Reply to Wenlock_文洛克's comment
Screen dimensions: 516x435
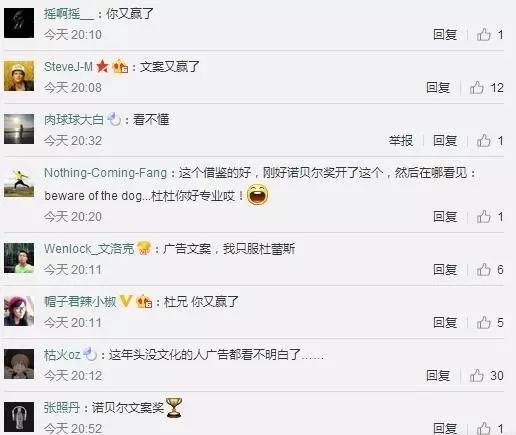tap(445, 269)
